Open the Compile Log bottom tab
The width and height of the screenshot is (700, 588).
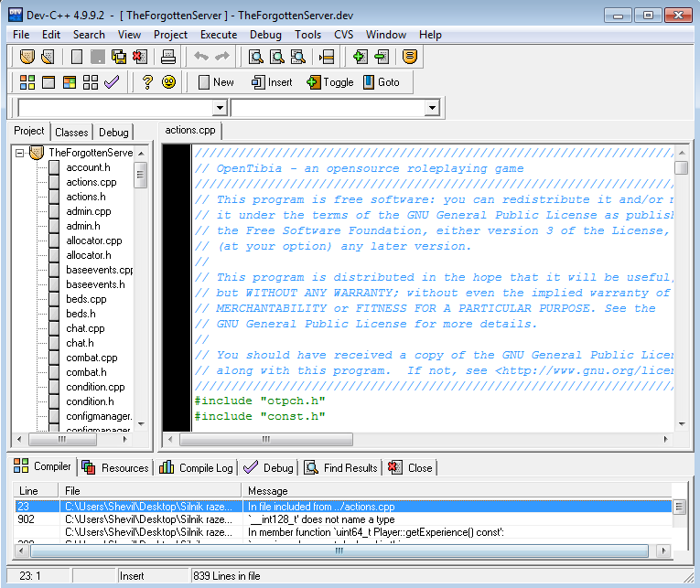pos(197,467)
